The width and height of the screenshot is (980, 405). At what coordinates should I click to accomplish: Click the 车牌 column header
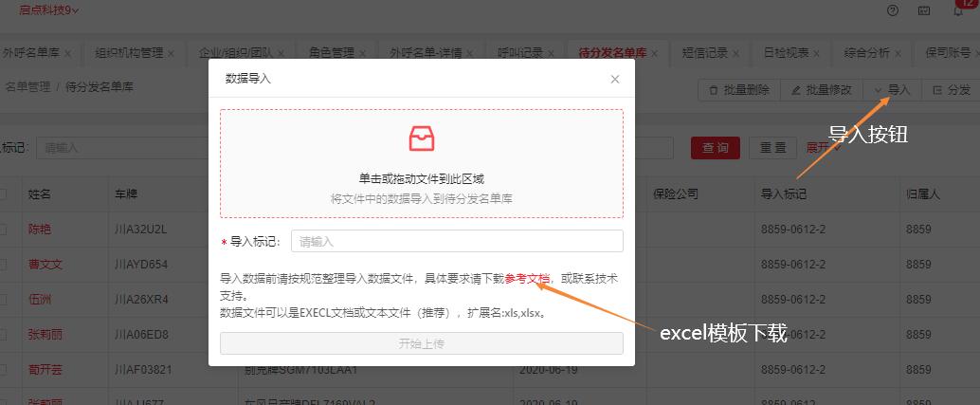126,194
